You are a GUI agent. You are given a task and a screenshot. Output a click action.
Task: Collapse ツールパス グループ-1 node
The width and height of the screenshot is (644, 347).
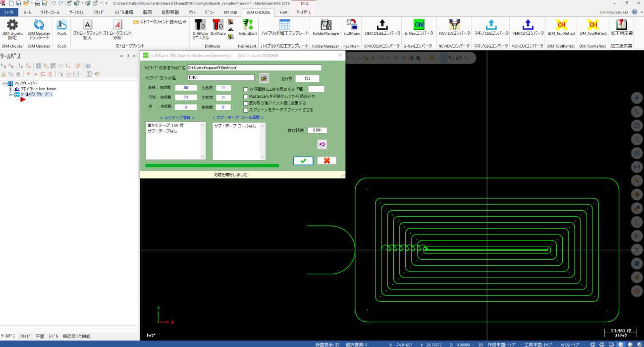point(10,94)
